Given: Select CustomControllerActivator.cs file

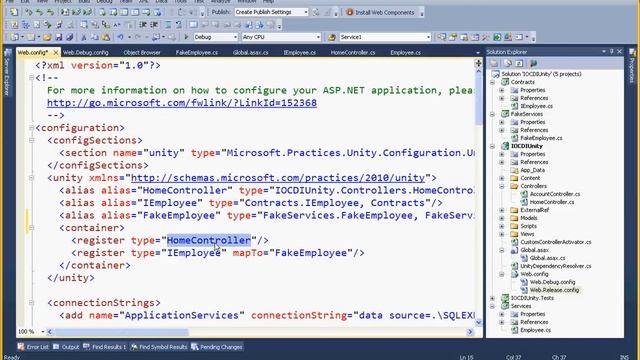Looking at the screenshot, I should (555, 242).
